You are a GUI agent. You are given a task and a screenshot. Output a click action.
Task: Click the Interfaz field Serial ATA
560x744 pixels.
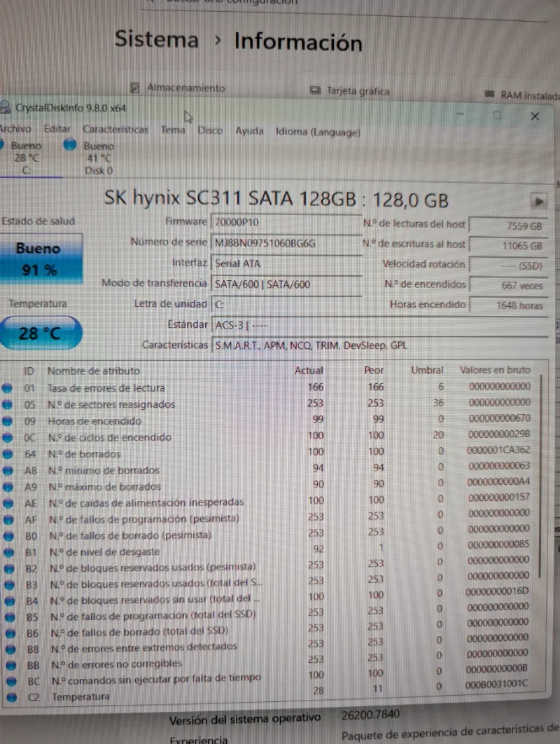[x=286, y=263]
